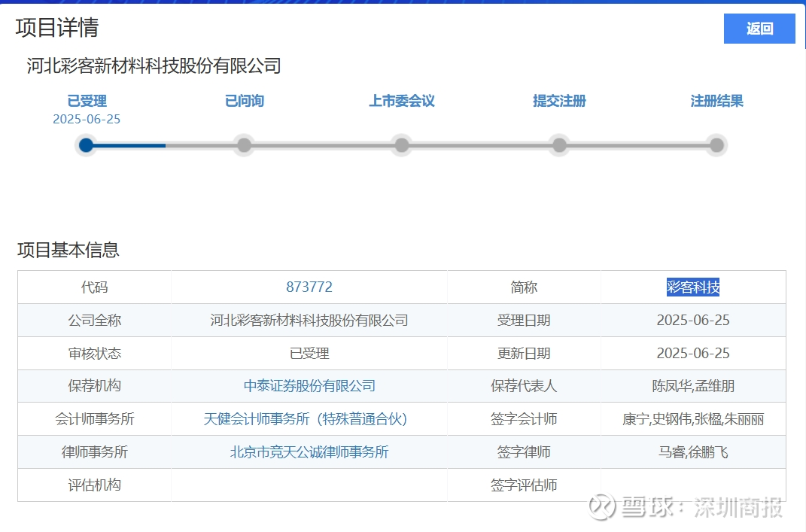Click the company name heading under 项目详情
Viewport: 806px width, 532px height.
tap(154, 65)
